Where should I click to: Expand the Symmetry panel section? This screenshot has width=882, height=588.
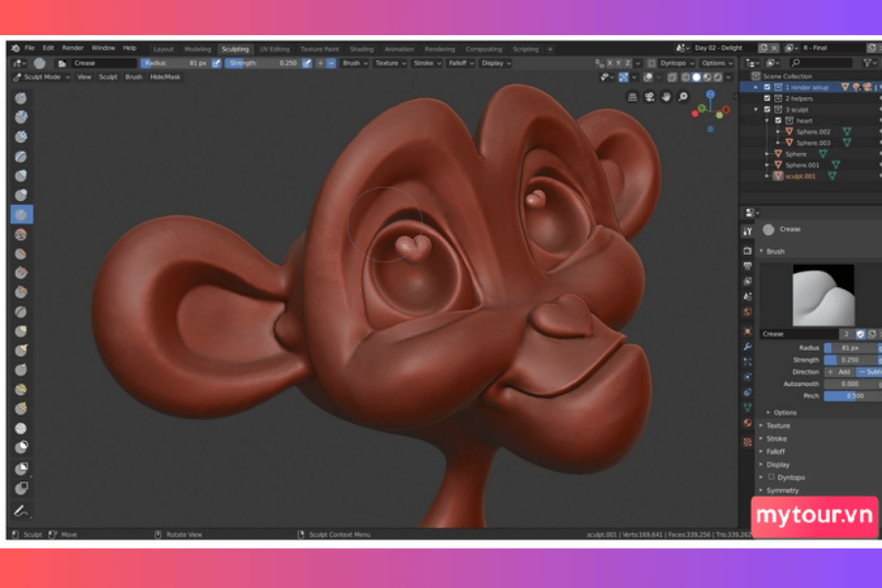782,490
